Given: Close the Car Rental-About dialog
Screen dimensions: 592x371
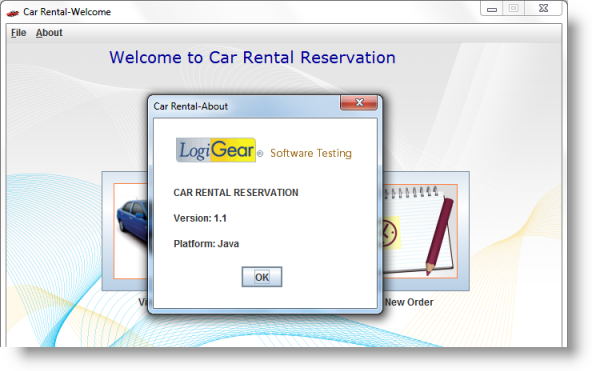Looking at the screenshot, I should [359, 103].
